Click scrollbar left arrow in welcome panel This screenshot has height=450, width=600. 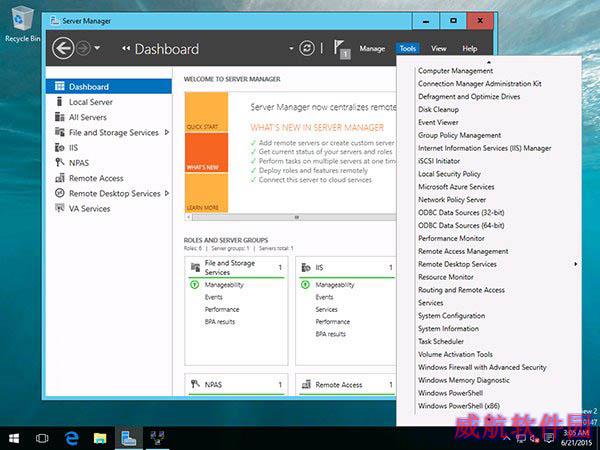click(188, 217)
